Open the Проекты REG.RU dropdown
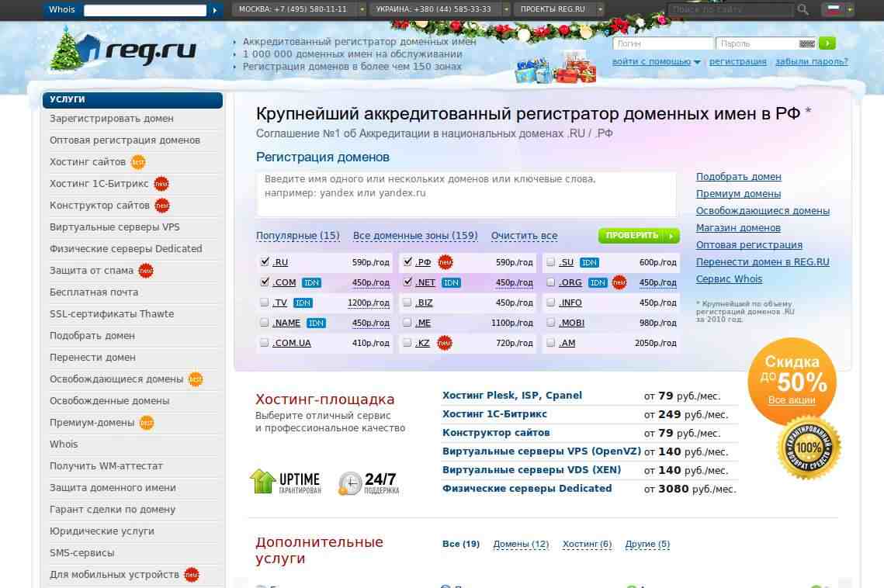 click(601, 9)
